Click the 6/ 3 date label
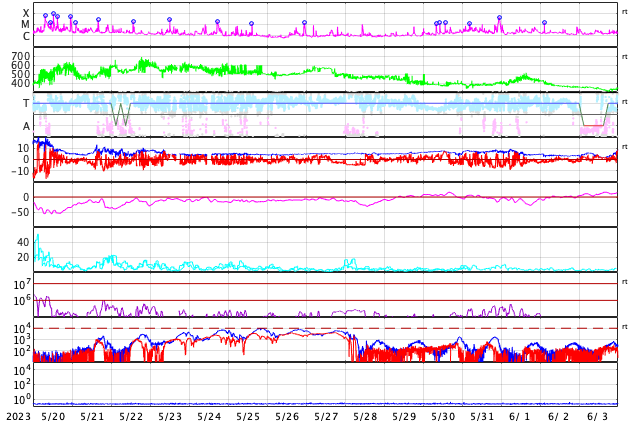Screen dimensions: 634x424 [597, 417]
